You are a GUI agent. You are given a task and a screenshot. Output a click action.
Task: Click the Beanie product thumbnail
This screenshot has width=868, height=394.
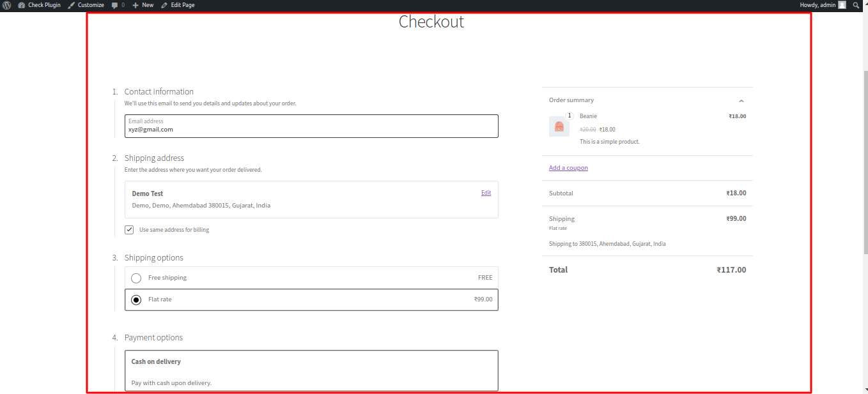(x=559, y=126)
